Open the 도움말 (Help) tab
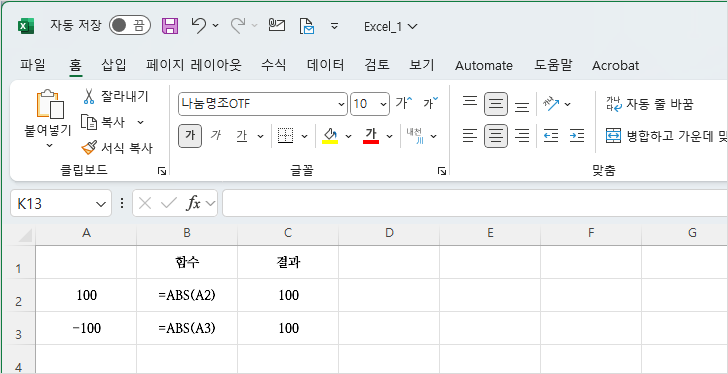The image size is (728, 374). [x=553, y=65]
